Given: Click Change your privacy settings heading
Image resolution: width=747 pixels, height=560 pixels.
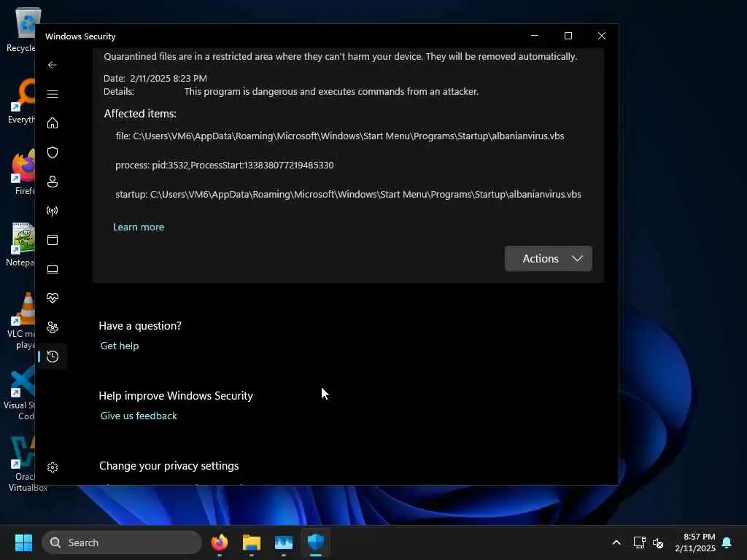Looking at the screenshot, I should point(169,466).
